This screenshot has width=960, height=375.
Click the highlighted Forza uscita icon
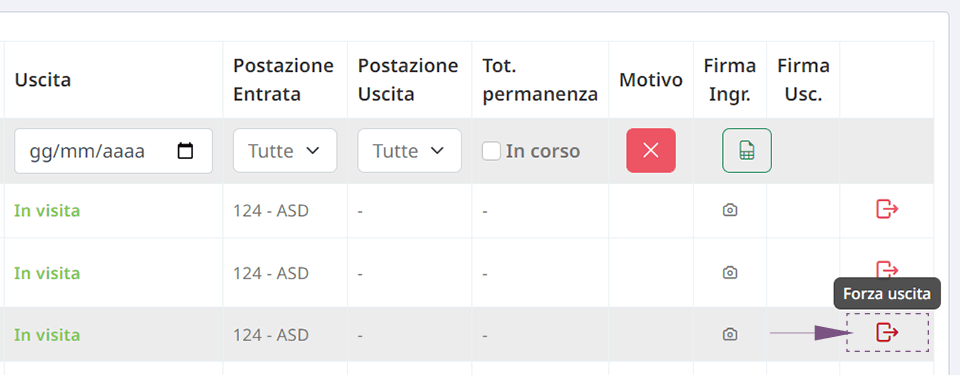(x=887, y=332)
